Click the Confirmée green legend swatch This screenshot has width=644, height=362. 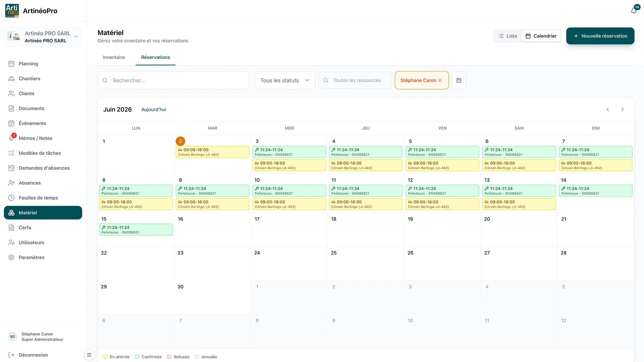click(137, 357)
